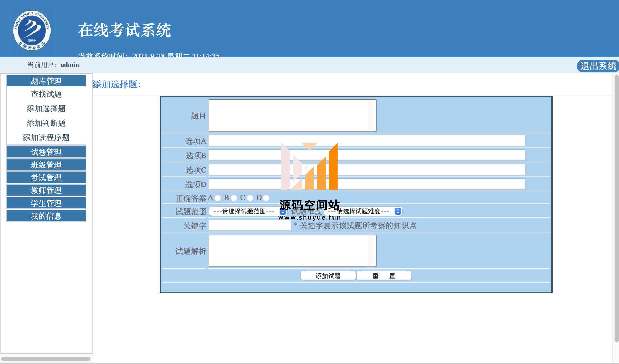This screenshot has width=619, height=364.
Task: Focus the 选项B input field
Action: (367, 155)
